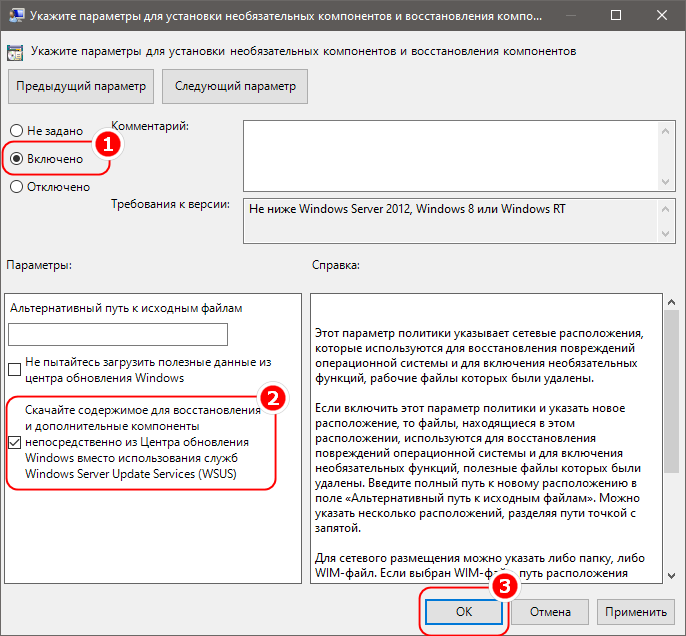The height and width of the screenshot is (636, 686).
Task: Click version requirements scroll down arrow
Action: [x=665, y=234]
